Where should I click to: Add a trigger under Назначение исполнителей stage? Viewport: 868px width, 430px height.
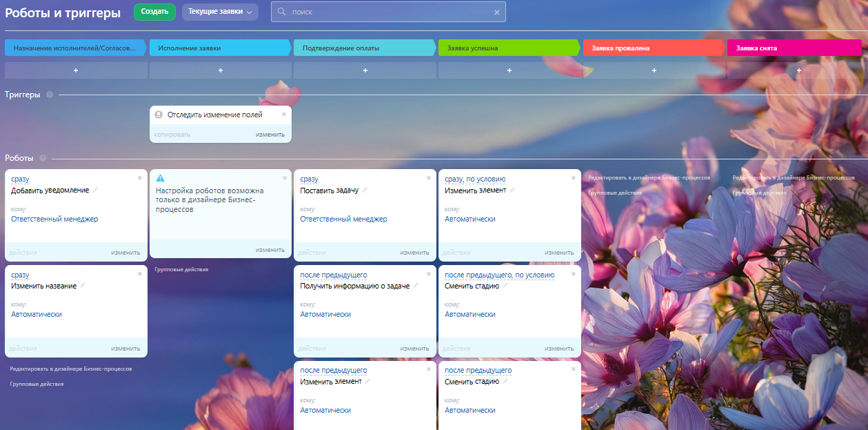click(76, 70)
